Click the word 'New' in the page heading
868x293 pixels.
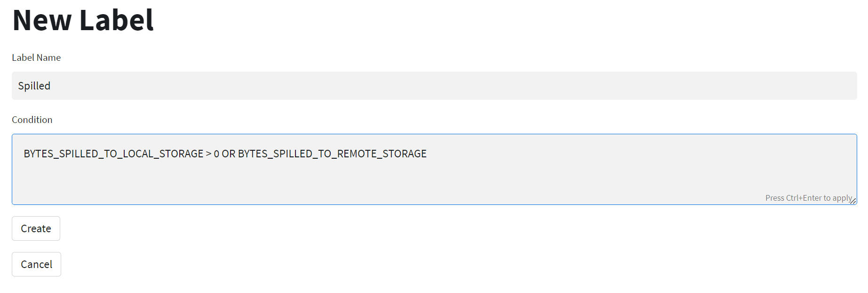(42, 20)
